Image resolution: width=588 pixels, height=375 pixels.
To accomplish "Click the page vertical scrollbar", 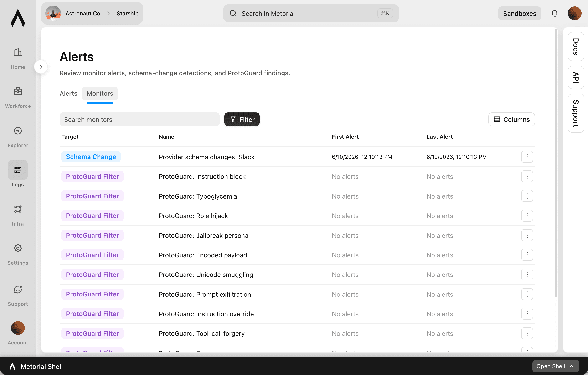I will pos(556,163).
